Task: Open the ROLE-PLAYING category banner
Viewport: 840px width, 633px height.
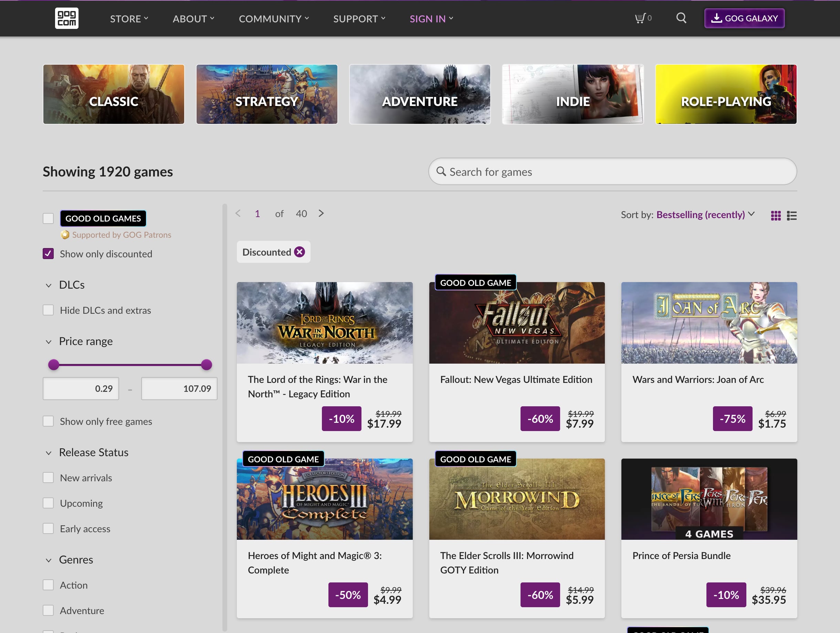Action: point(726,94)
